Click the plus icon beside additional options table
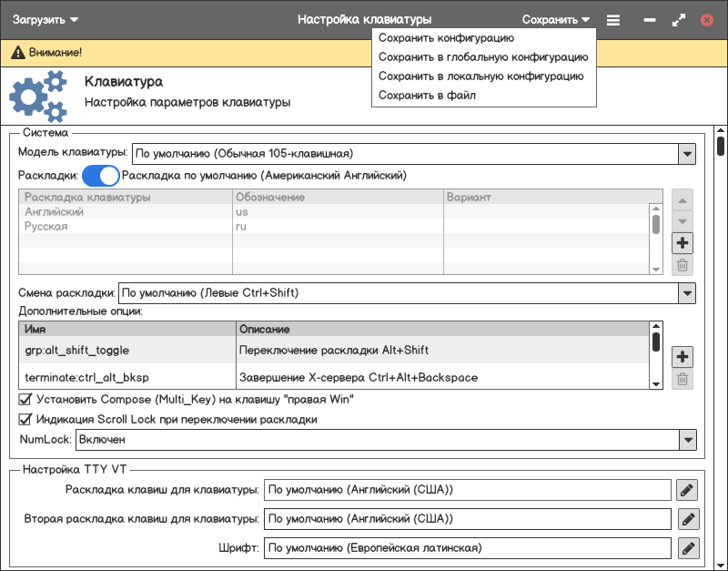This screenshot has width=728, height=571. pyautogui.click(x=682, y=356)
